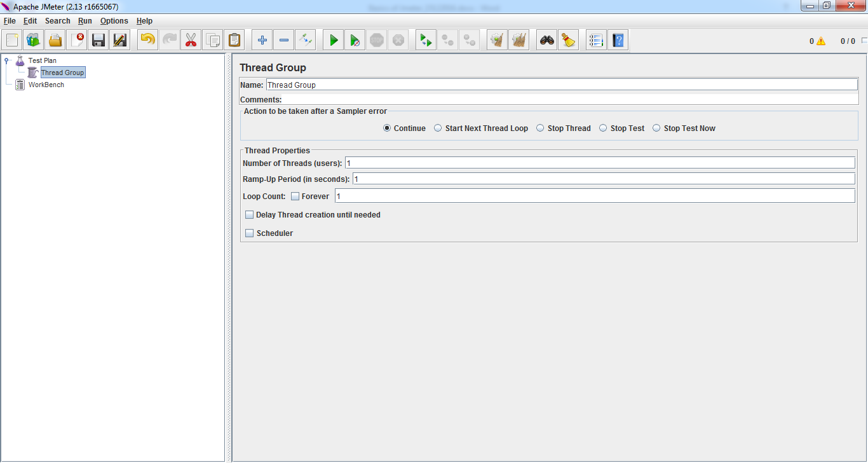Select Thread Group in the tree
Viewport: 868px width, 463px height.
(x=62, y=73)
